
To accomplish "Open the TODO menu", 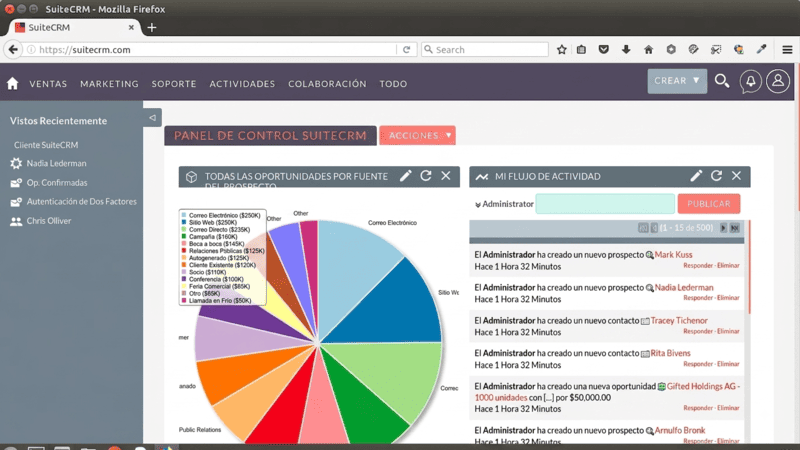I will click(x=393, y=84).
